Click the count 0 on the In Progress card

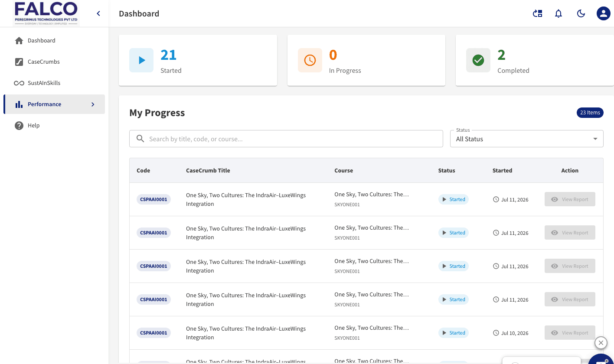click(333, 55)
